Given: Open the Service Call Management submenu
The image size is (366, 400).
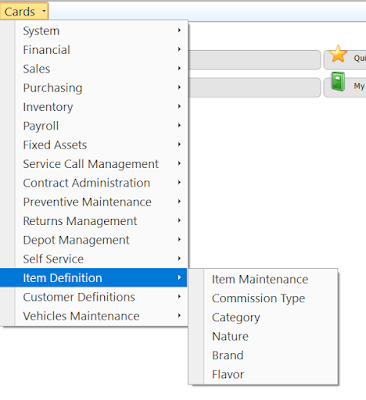Looking at the screenshot, I should pos(94,164).
